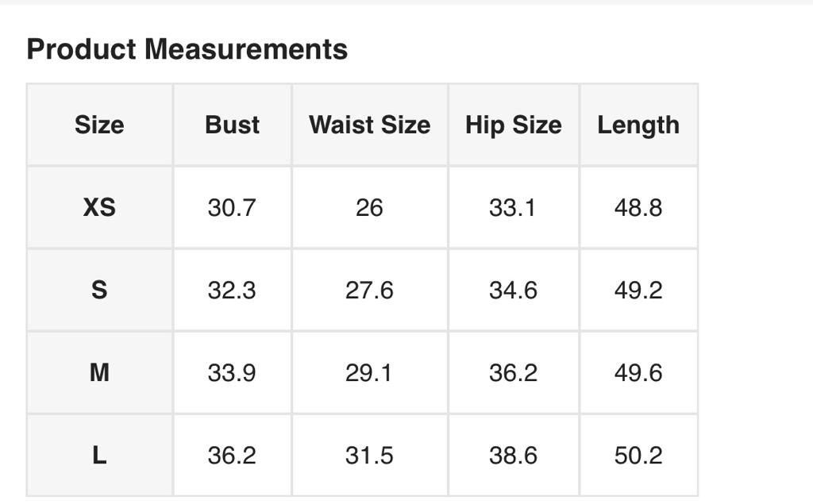This screenshot has height=504, width=813.
Task: Select the XS waist value 26
Action: (369, 207)
